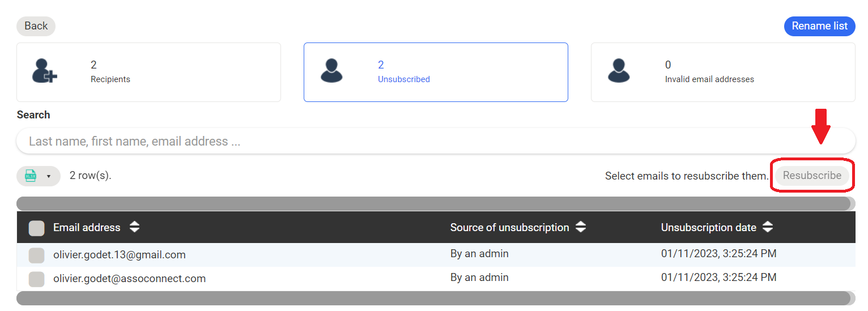Click the top horizontal scrollbar above table
The image size is (868, 311).
tap(433, 203)
